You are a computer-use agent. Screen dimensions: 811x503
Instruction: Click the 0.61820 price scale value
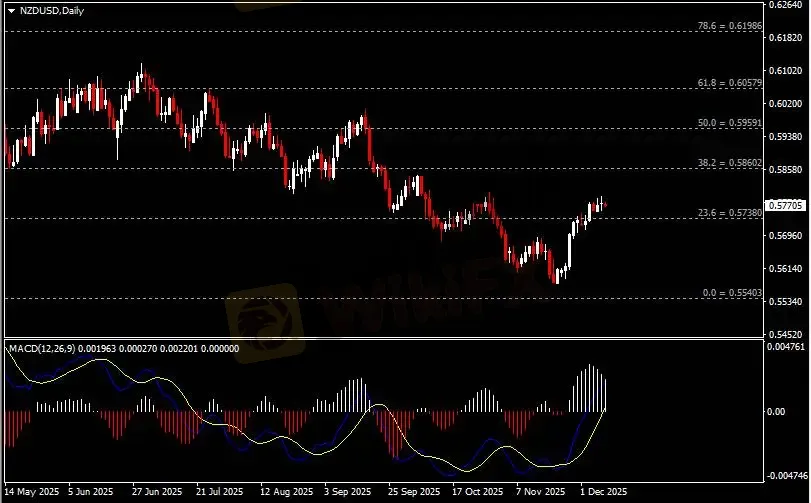786,38
